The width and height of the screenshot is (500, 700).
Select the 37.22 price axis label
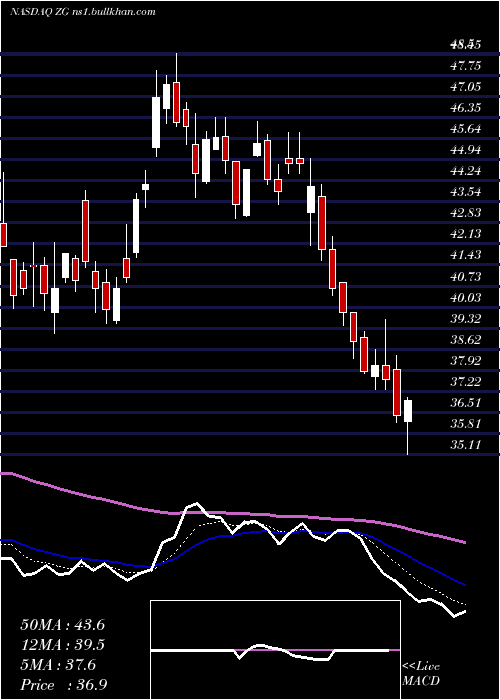[465, 381]
